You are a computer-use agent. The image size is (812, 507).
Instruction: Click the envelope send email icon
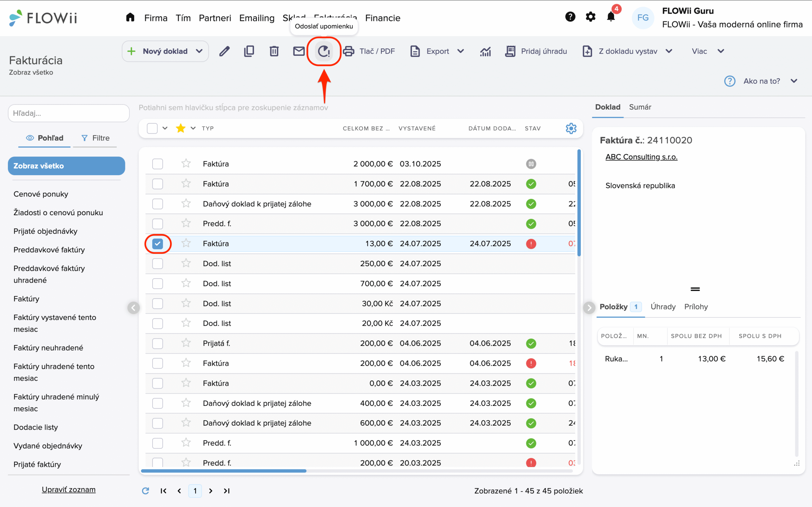click(298, 51)
